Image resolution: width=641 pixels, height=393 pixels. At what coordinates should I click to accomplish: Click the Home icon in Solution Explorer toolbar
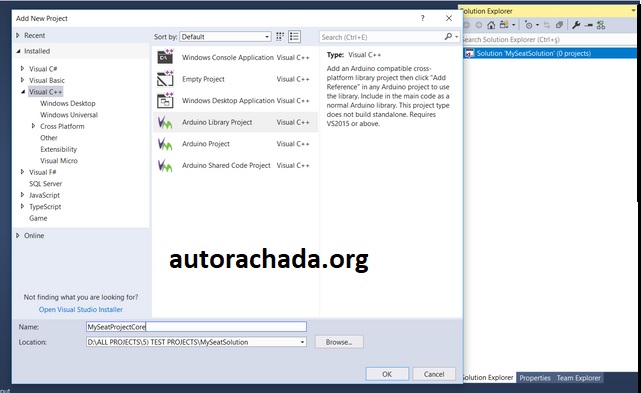(491, 25)
